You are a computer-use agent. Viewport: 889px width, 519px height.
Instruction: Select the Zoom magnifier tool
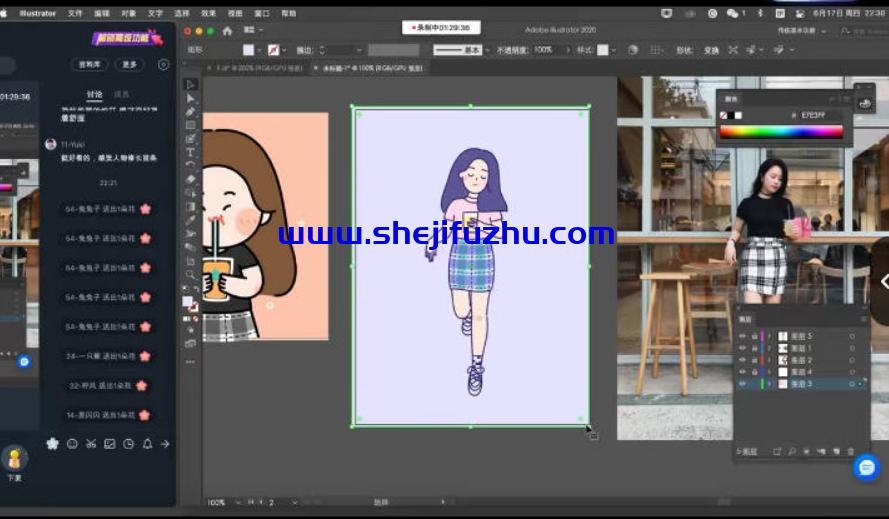coord(190,275)
